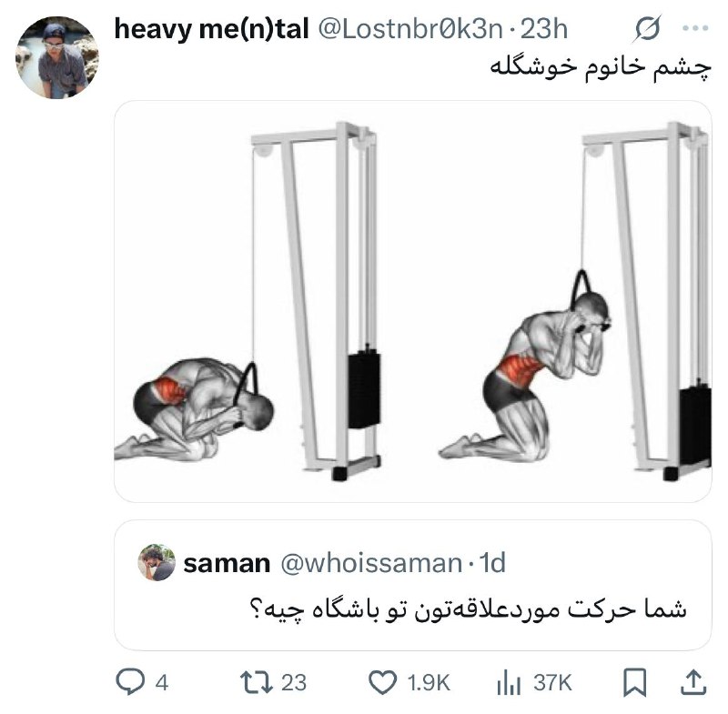The image size is (728, 714).
Task: Open heavy me(n)tal profile picture
Action: point(56,57)
